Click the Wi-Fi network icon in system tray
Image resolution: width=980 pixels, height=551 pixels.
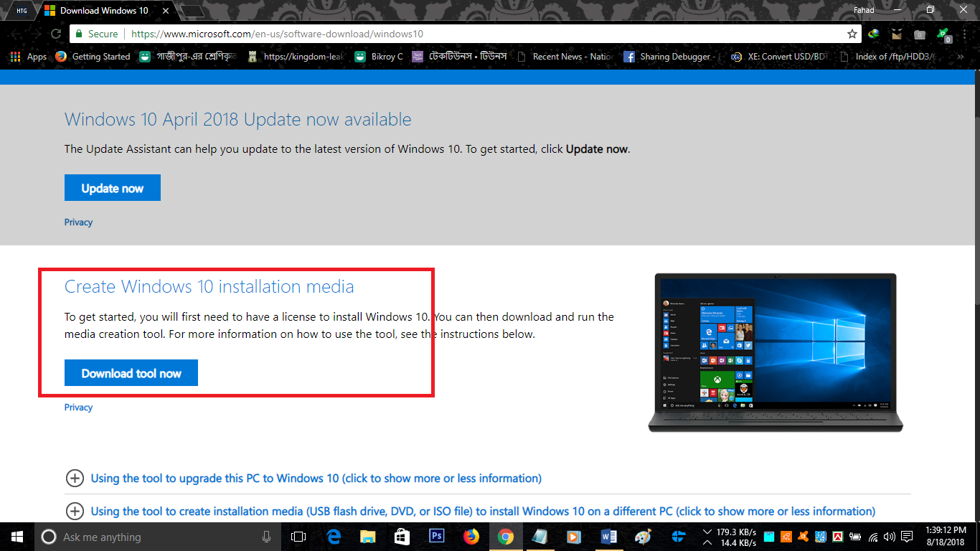(x=873, y=537)
